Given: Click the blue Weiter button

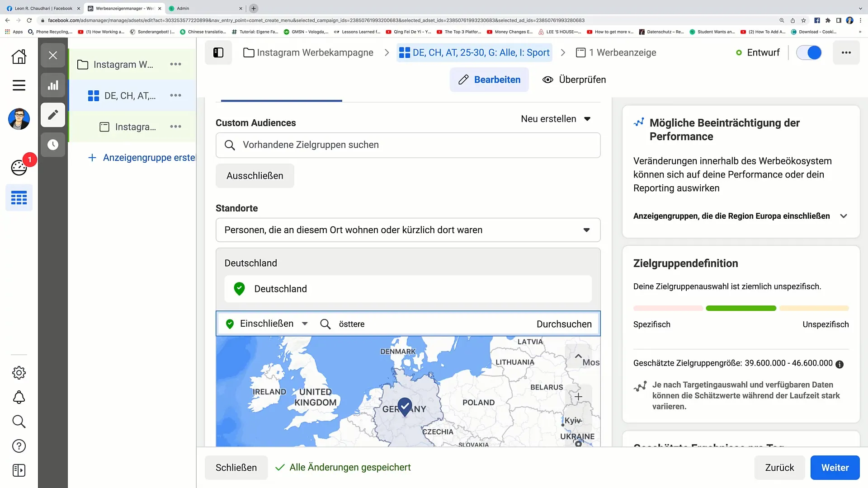Looking at the screenshot, I should tap(835, 468).
